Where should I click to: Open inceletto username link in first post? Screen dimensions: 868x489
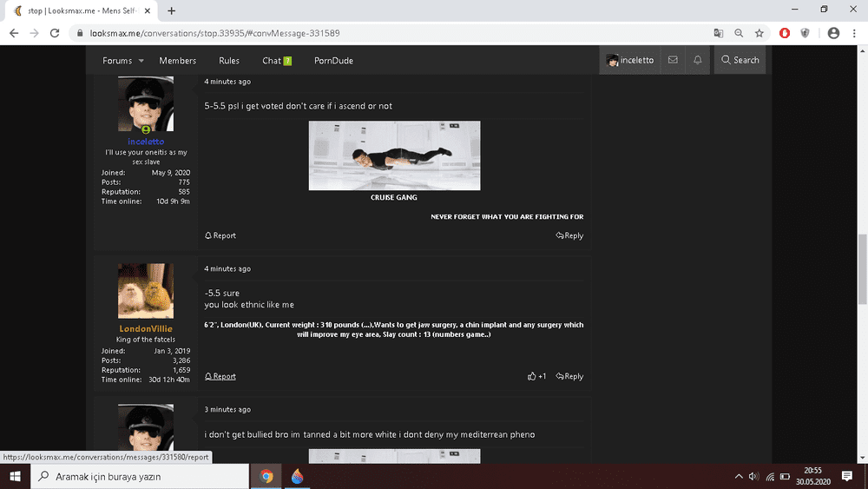pos(146,142)
